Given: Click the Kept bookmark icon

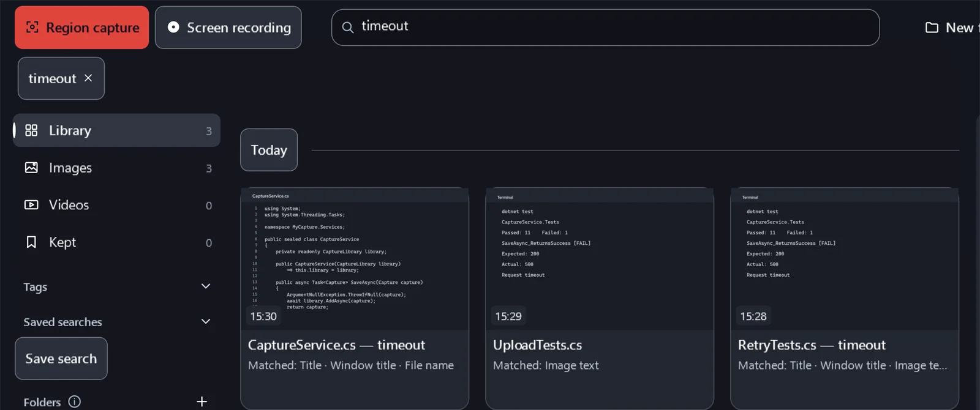Looking at the screenshot, I should [31, 242].
